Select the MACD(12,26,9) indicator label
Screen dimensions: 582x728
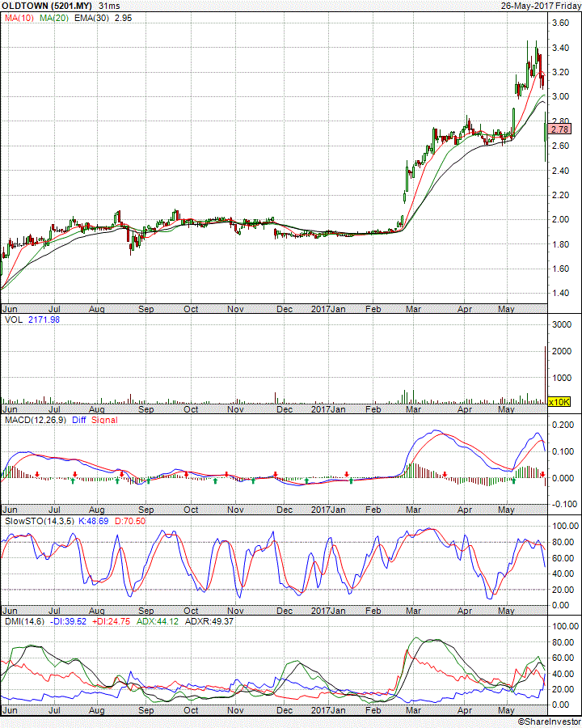pyautogui.click(x=36, y=420)
